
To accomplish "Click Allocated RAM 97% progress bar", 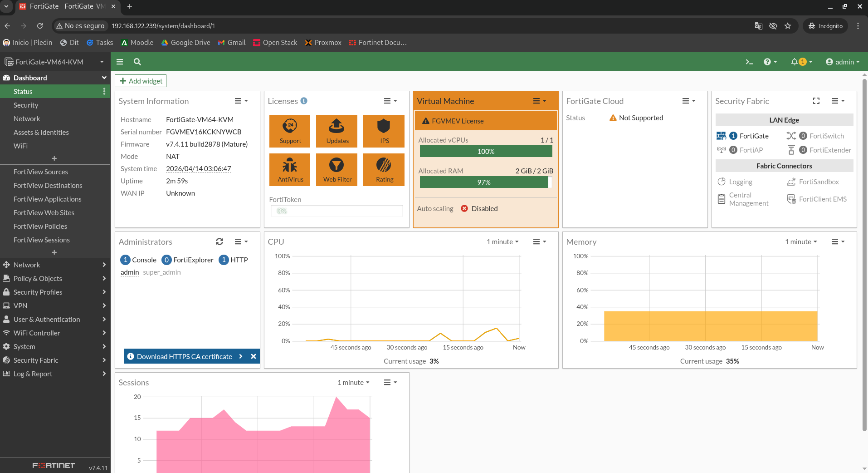I will tap(486, 182).
